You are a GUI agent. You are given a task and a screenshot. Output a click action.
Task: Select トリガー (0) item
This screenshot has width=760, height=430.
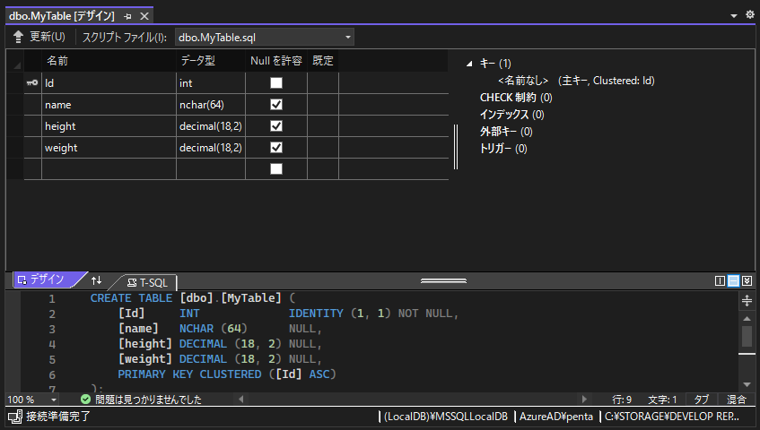[x=503, y=148]
